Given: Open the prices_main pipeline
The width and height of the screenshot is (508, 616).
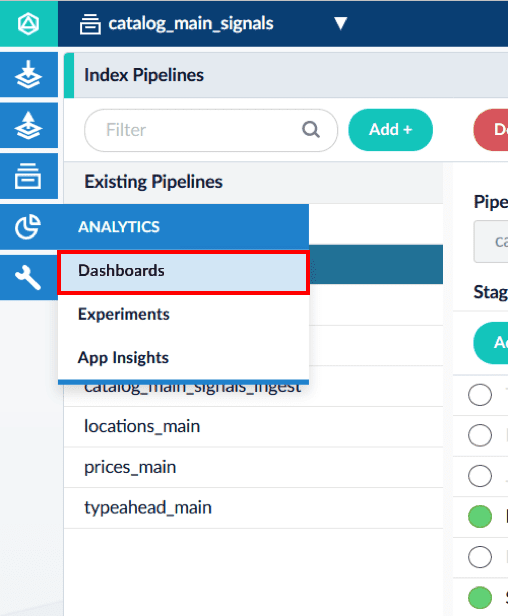Looking at the screenshot, I should pyautogui.click(x=253, y=468).
